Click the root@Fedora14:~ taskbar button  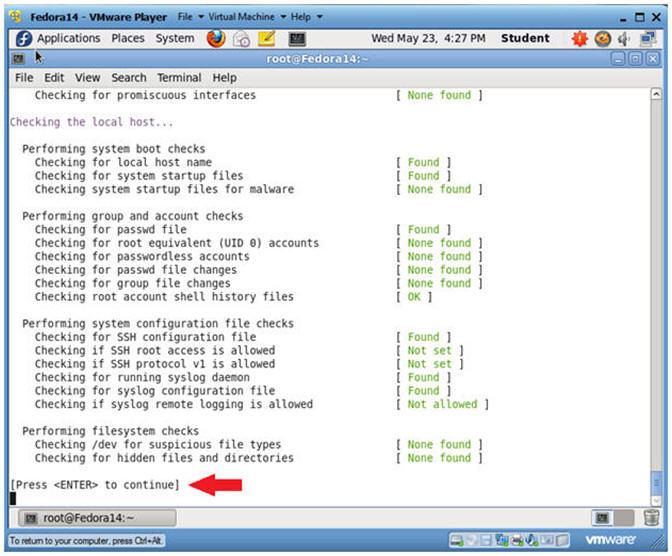97,518
